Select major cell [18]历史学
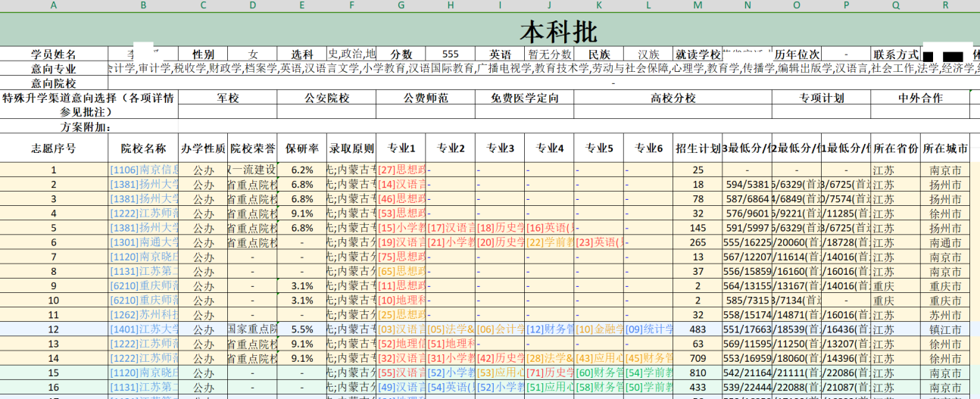The height and width of the screenshot is (399, 980). [501, 228]
